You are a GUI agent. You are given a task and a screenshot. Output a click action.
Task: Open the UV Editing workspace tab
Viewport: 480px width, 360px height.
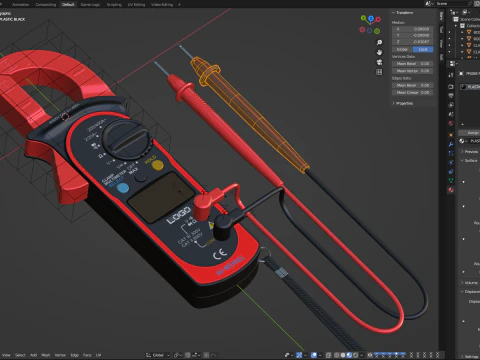pyautogui.click(x=136, y=5)
